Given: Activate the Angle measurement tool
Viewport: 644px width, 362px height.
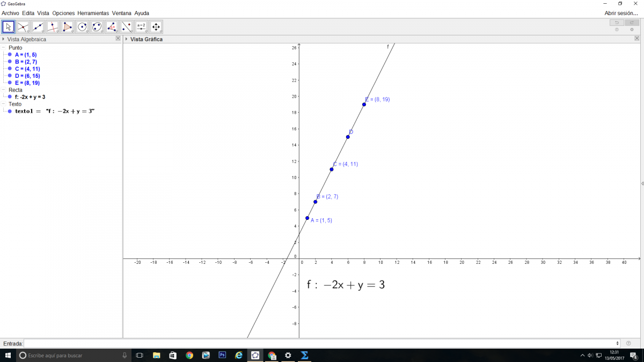Looking at the screenshot, I should click(112, 27).
